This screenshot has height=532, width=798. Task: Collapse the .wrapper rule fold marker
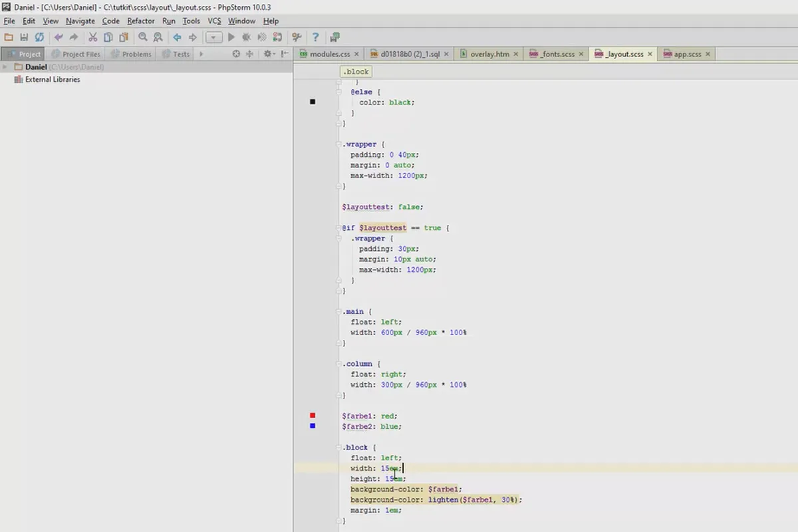click(340, 144)
